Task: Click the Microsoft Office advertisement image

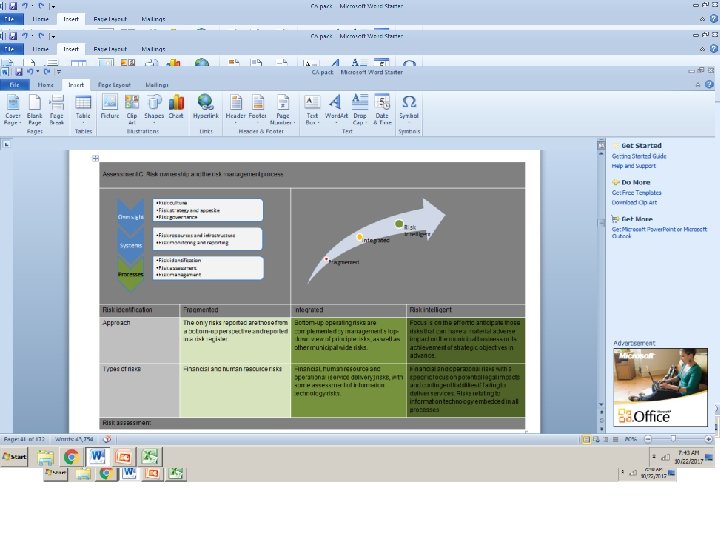Action: click(660, 387)
